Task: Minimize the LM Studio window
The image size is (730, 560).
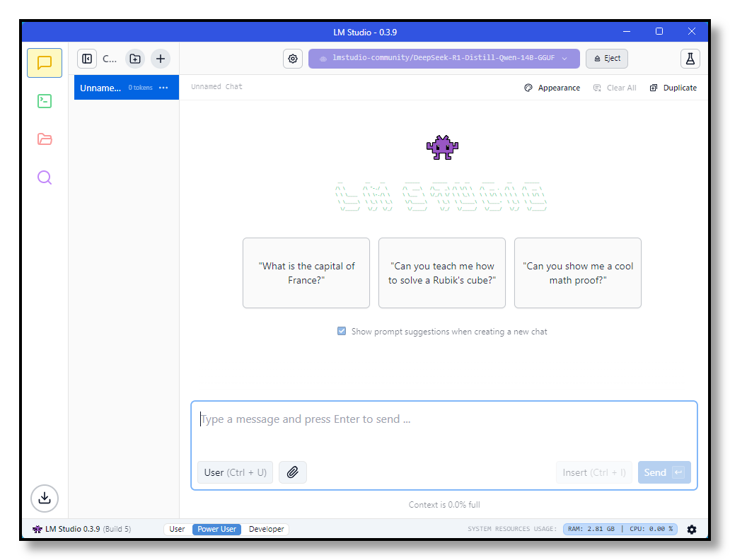Action: click(x=627, y=32)
